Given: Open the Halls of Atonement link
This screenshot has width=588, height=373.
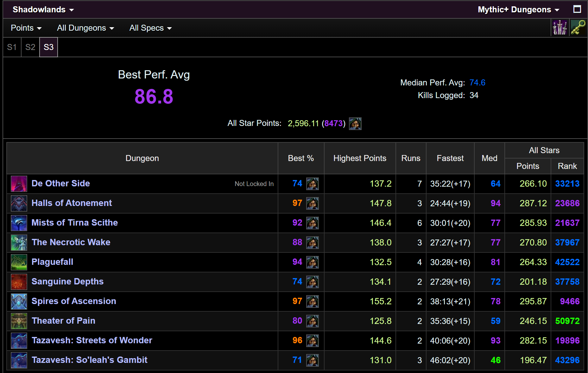Looking at the screenshot, I should click(72, 203).
